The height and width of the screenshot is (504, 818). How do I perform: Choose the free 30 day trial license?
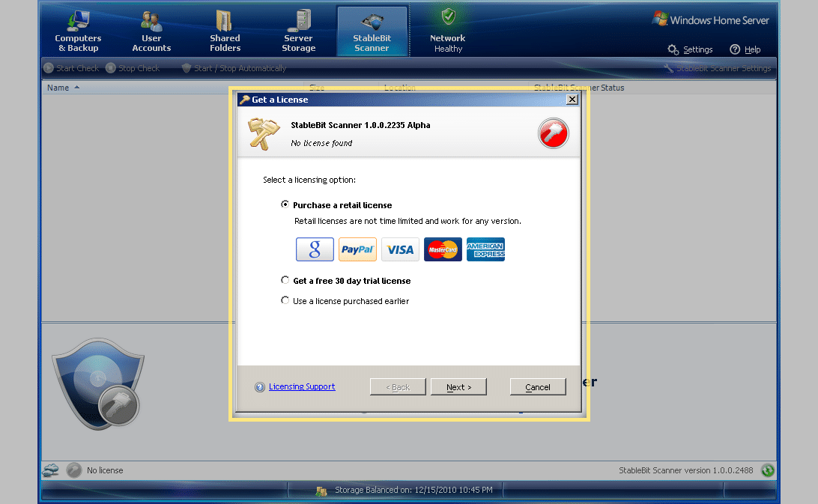pos(285,280)
